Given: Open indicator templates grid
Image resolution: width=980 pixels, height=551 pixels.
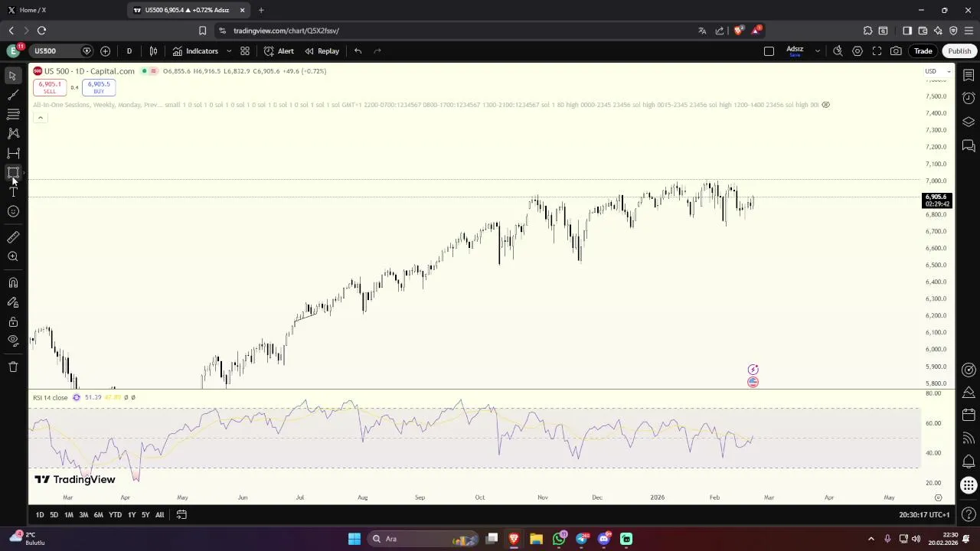Looking at the screenshot, I should point(245,51).
